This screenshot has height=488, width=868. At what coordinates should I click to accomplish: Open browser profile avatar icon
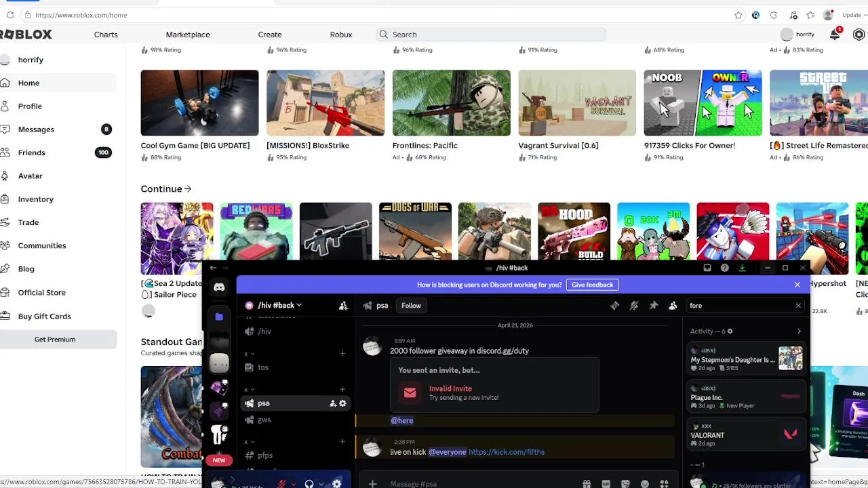(828, 15)
